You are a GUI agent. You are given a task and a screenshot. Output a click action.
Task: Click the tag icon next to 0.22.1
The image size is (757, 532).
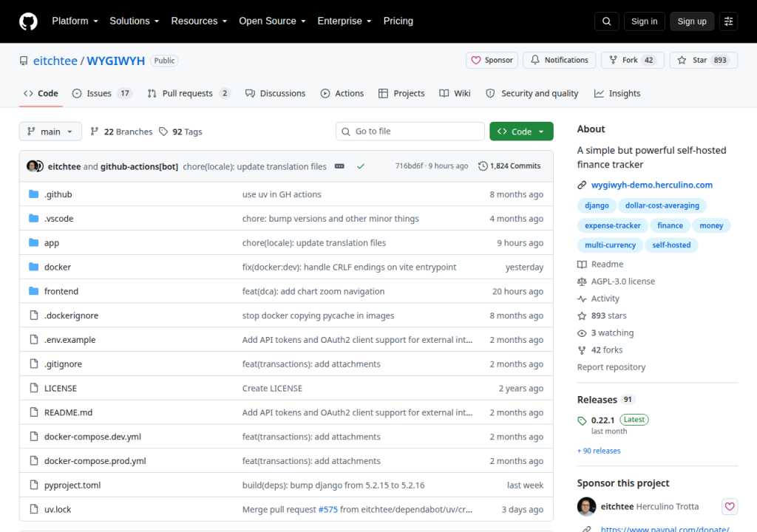click(582, 421)
